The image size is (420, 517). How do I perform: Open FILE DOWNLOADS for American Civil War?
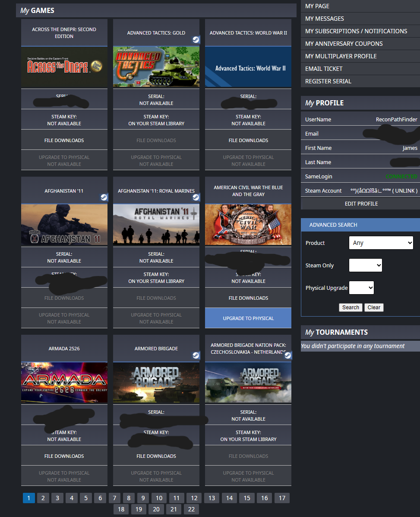(x=248, y=298)
